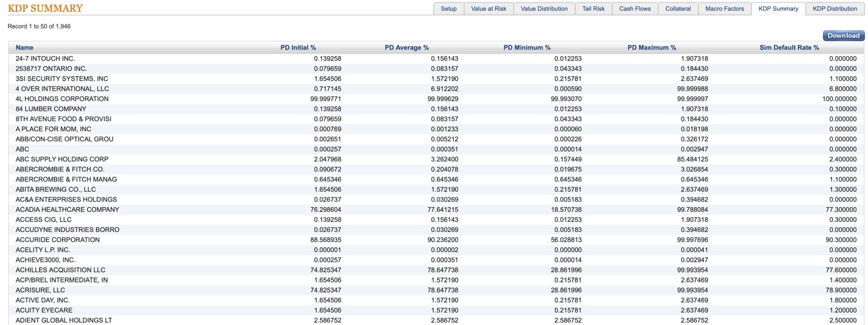Screen dimensions: 868x325
Task: Open the Value Distribution tab
Action: coord(544,9)
